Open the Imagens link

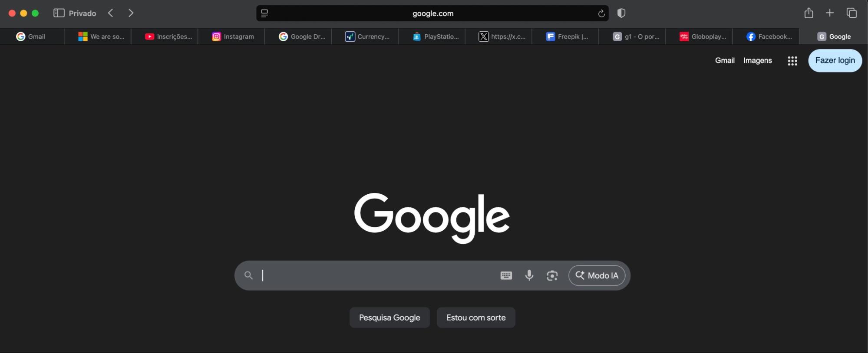click(x=757, y=61)
